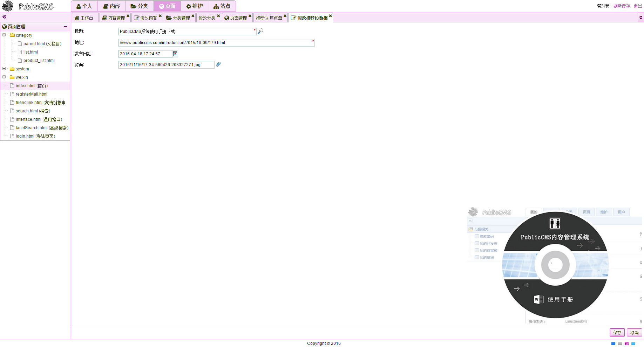
Task: Choose the magenta theme swatch
Action: click(626, 344)
